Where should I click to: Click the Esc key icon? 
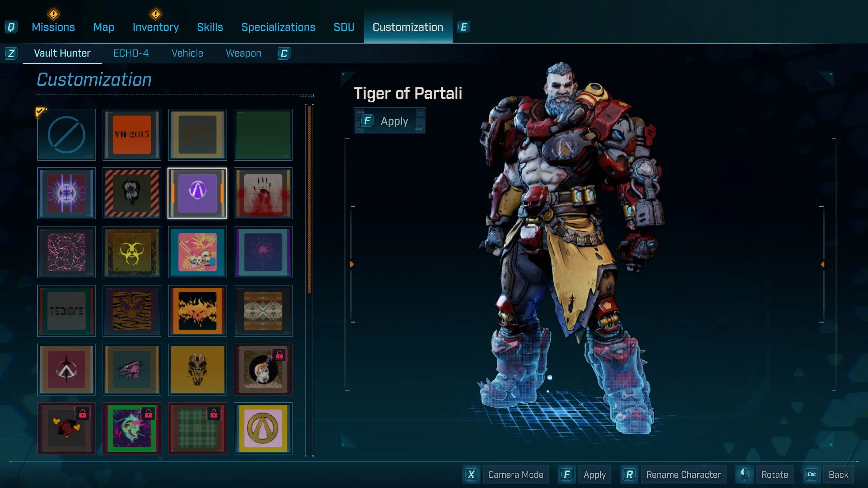tap(812, 474)
